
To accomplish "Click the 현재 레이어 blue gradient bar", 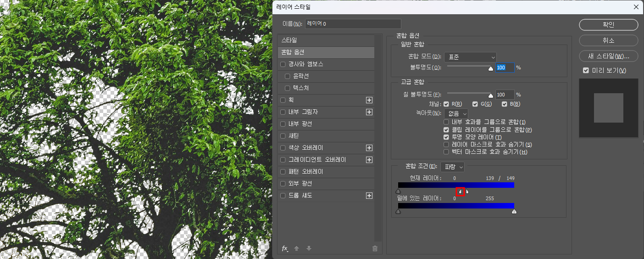I will pyautogui.click(x=456, y=185).
